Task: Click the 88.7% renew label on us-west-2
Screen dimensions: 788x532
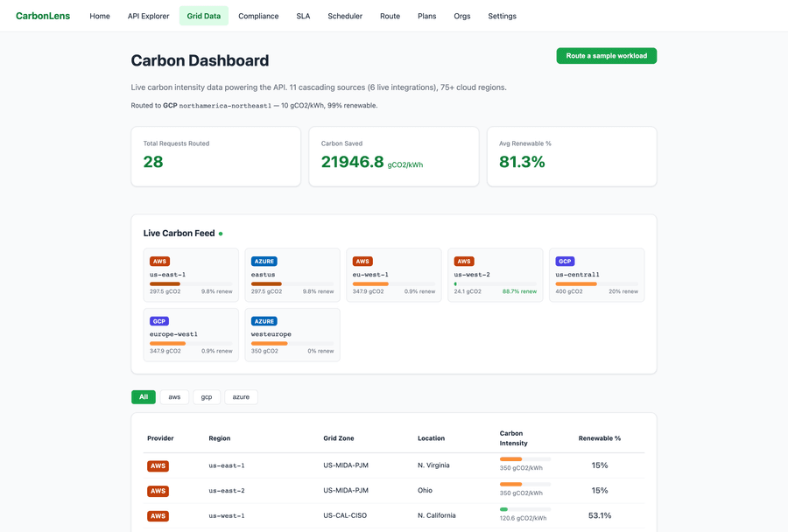Action: 519,291
